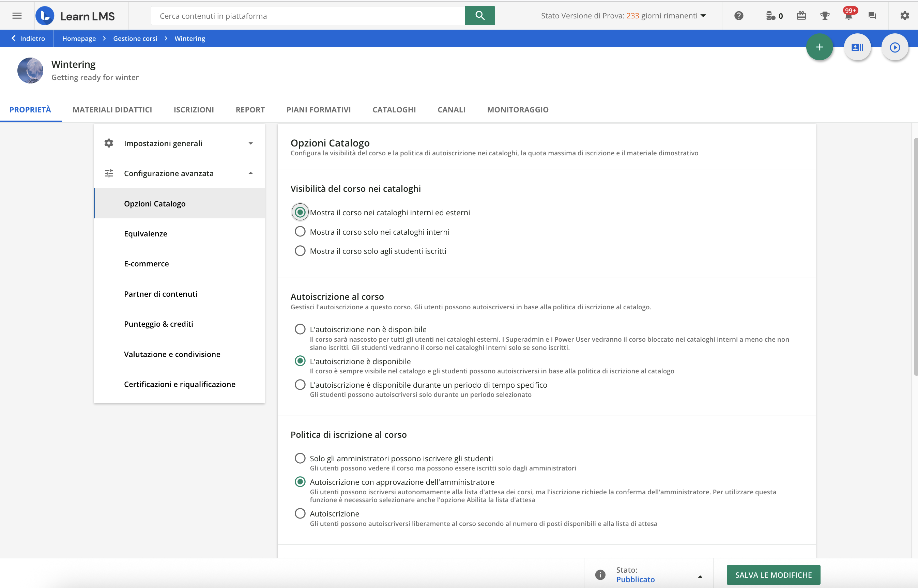Open the hamburger main menu

pyautogui.click(x=17, y=16)
